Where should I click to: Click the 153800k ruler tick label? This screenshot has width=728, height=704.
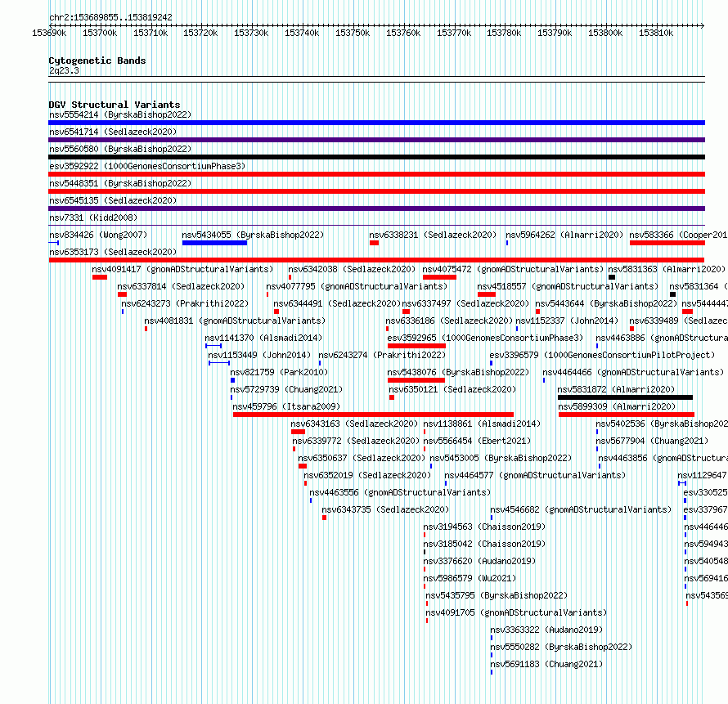click(605, 33)
